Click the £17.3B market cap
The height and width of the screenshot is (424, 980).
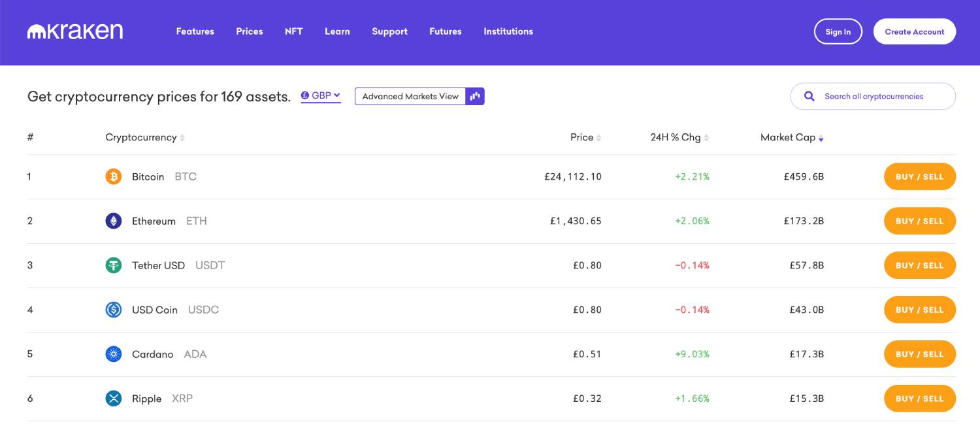click(807, 354)
